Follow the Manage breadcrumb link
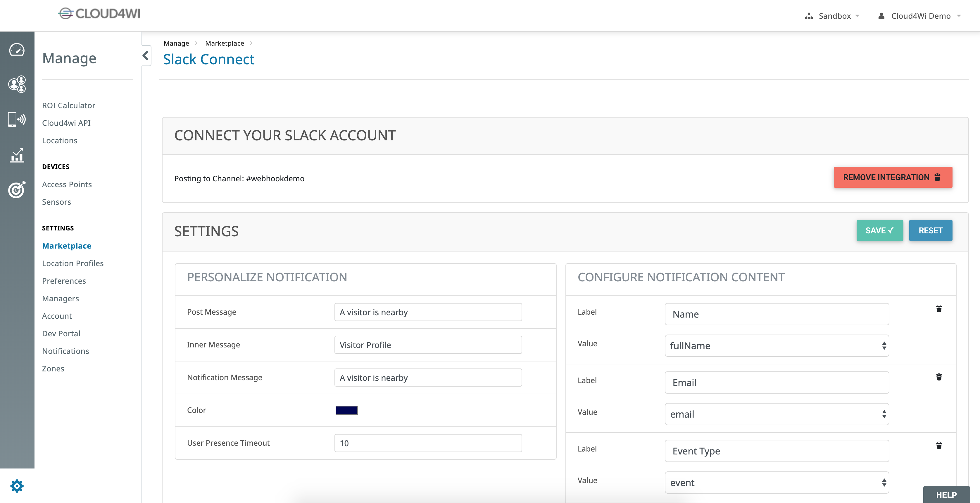The image size is (980, 503). click(x=176, y=43)
